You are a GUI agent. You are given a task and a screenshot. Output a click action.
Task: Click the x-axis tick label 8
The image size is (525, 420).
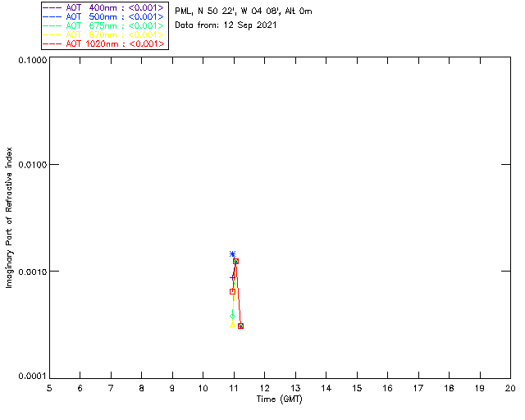pos(142,388)
